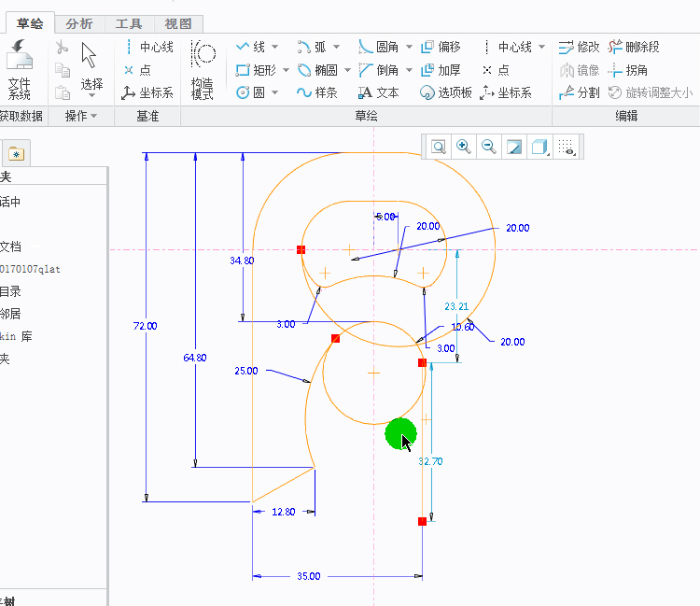Image resolution: width=700 pixels, height=606 pixels.
Task: Select the 椭圆 ellipse tool
Action: click(318, 70)
